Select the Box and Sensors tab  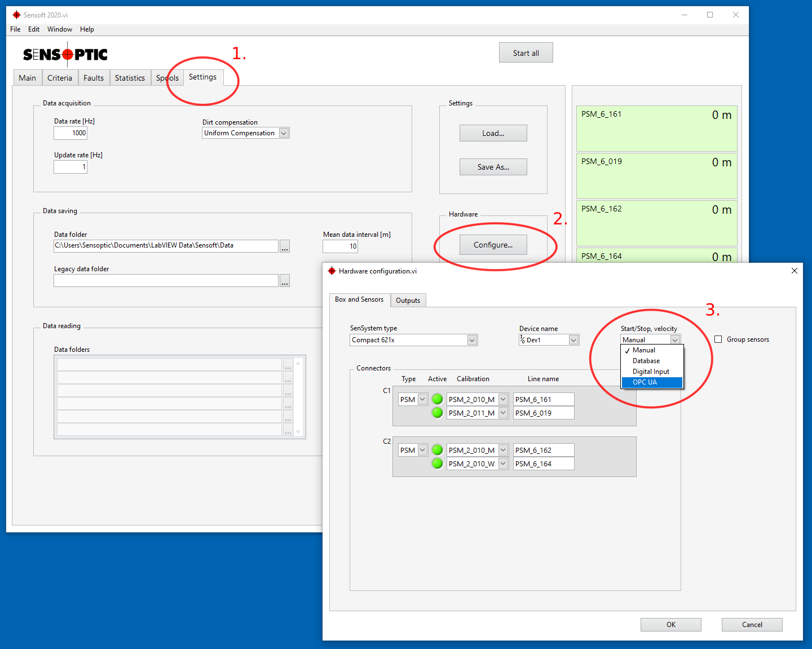tap(359, 299)
